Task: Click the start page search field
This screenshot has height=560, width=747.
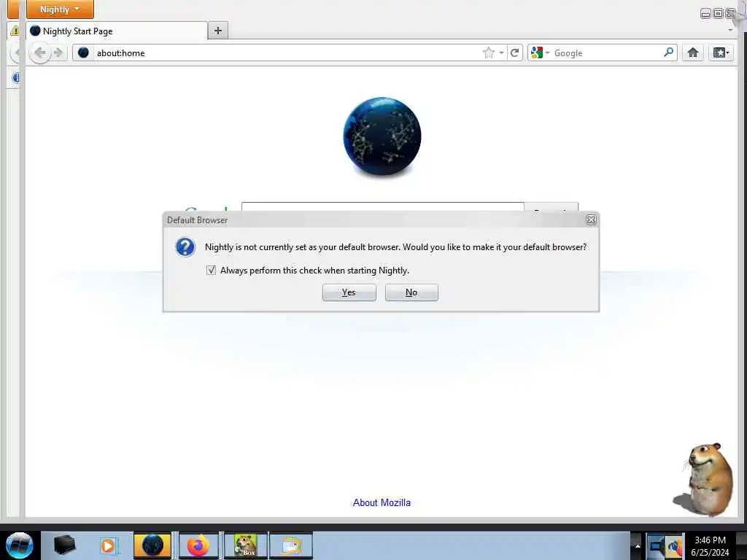Action: pyautogui.click(x=382, y=208)
